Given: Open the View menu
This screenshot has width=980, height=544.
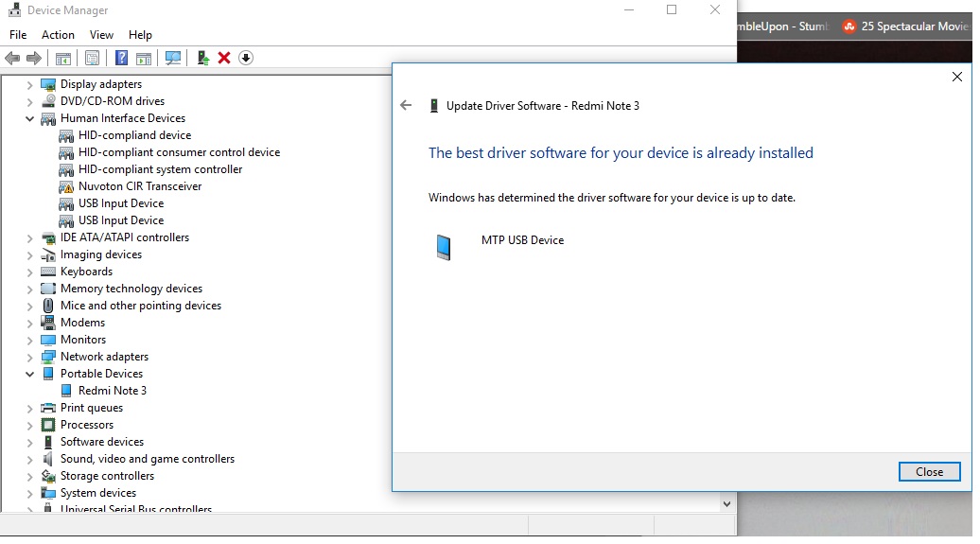Looking at the screenshot, I should click(x=101, y=35).
